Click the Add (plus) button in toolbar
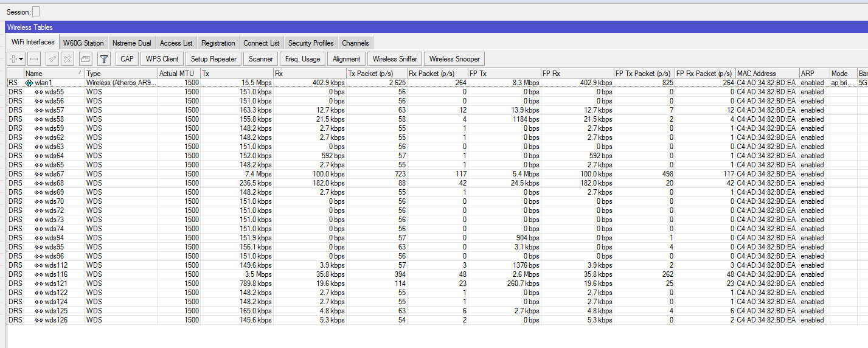The width and height of the screenshot is (868, 348). (13, 59)
